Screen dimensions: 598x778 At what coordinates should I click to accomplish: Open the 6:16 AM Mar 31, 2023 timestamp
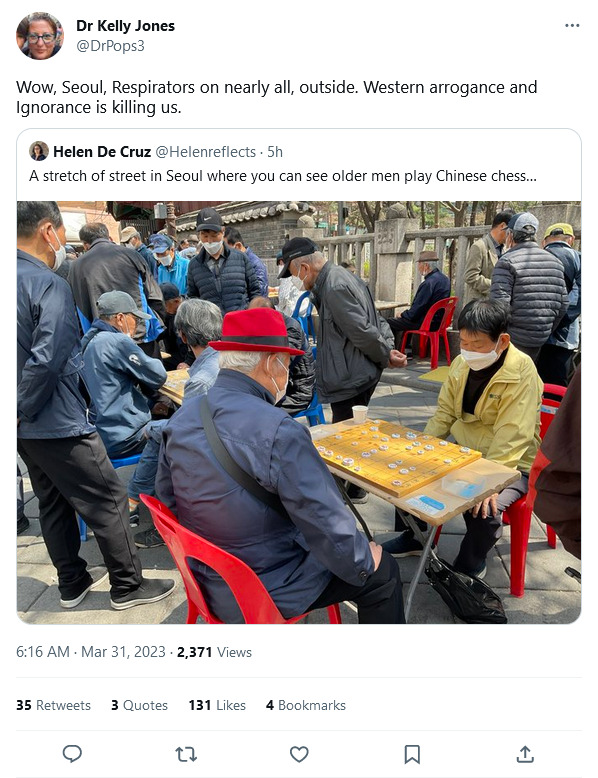91,652
